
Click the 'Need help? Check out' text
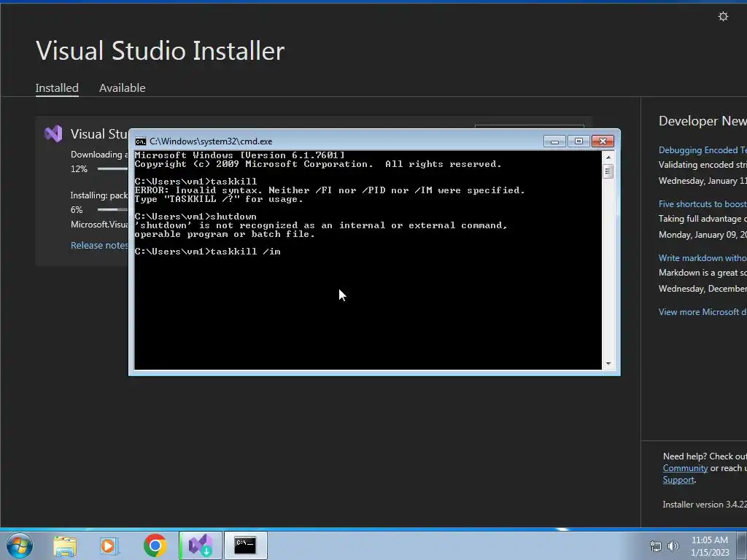tap(705, 456)
